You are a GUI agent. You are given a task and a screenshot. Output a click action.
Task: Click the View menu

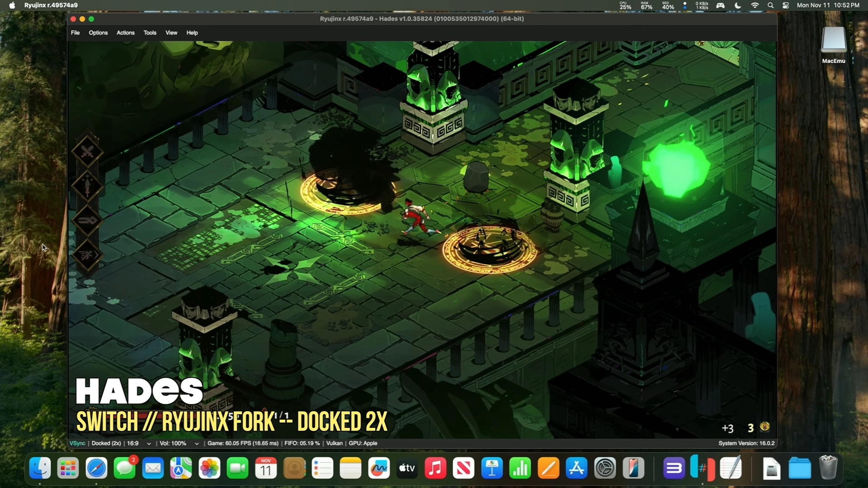pyautogui.click(x=171, y=33)
